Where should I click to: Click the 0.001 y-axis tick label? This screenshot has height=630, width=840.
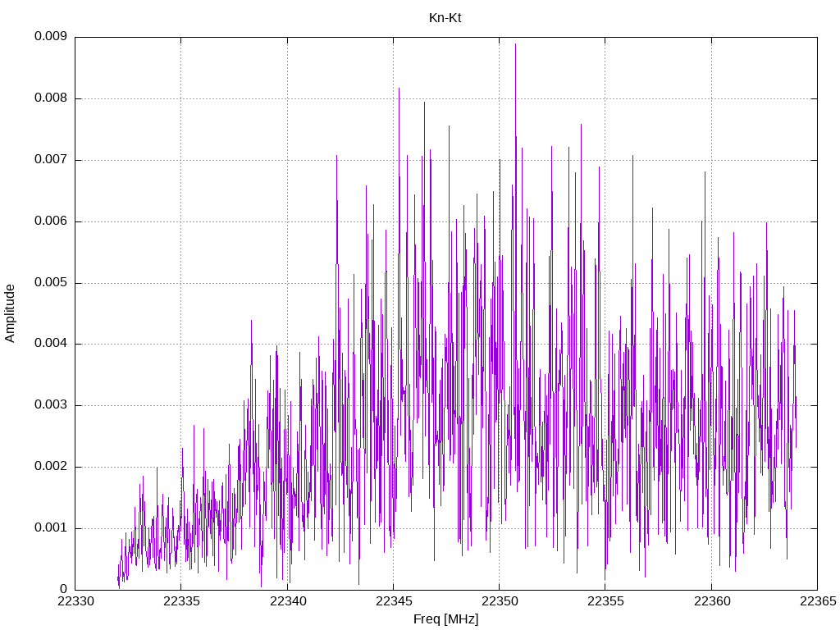pyautogui.click(x=51, y=527)
